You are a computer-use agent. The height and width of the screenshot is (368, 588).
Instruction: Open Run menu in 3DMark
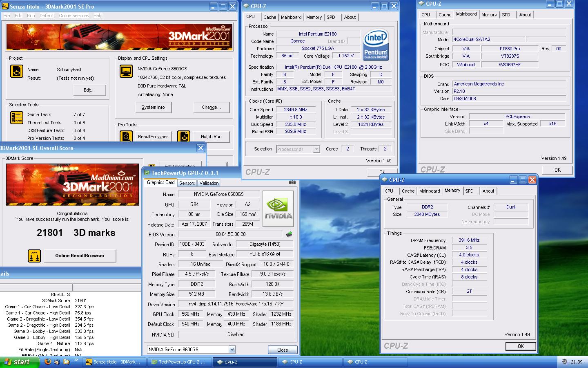click(31, 16)
